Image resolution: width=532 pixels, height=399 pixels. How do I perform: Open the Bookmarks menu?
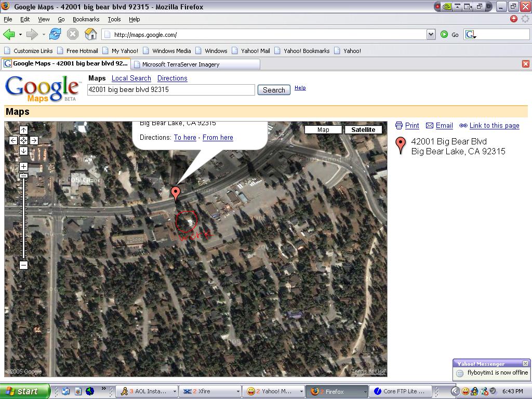point(86,19)
